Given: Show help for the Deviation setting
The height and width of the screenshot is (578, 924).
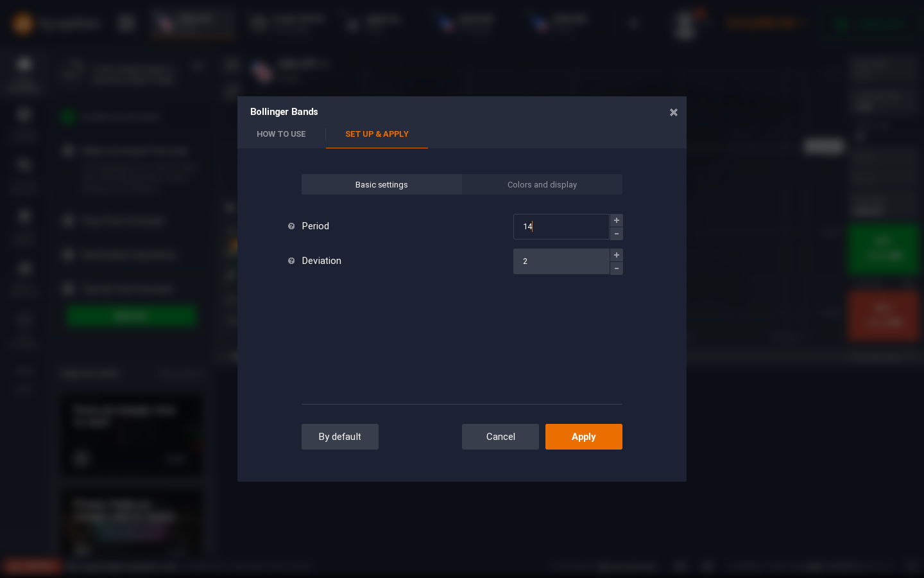Looking at the screenshot, I should (x=291, y=261).
